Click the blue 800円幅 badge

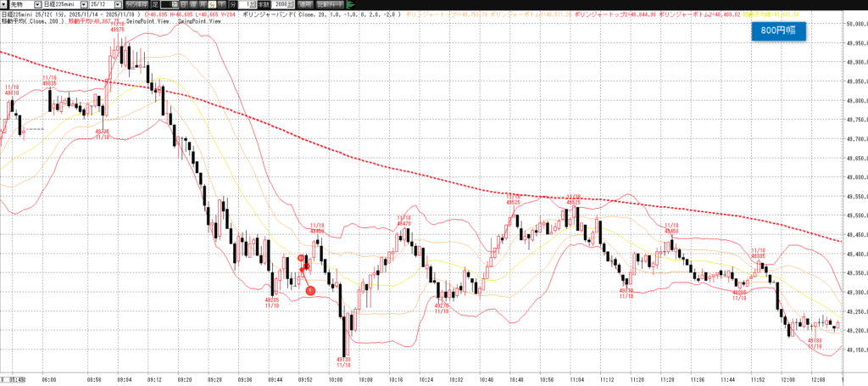[778, 31]
